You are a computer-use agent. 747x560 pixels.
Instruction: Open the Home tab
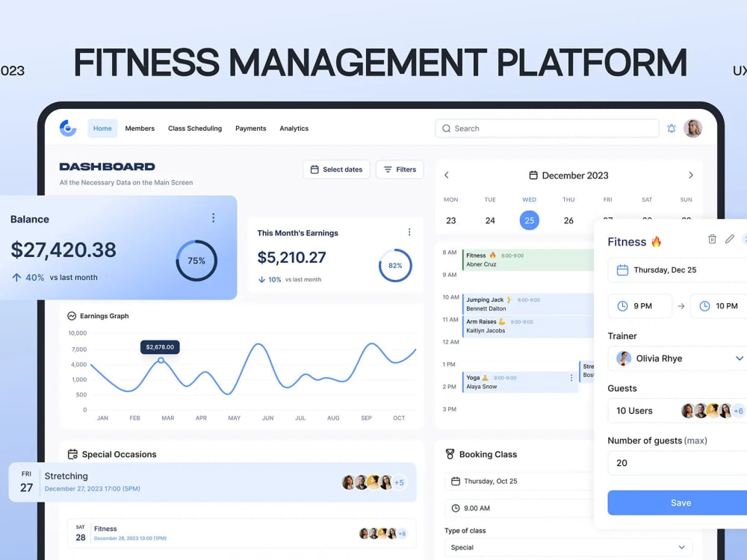tap(102, 128)
